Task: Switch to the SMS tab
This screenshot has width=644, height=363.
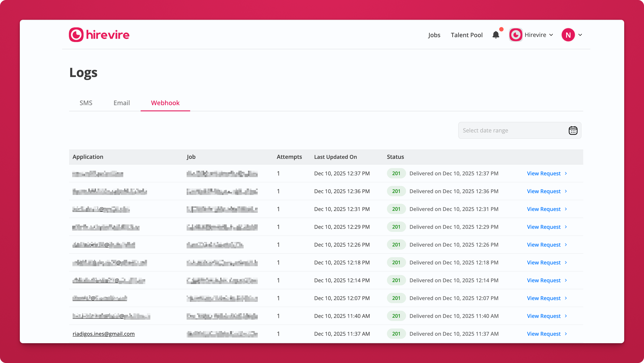Action: coord(86,103)
